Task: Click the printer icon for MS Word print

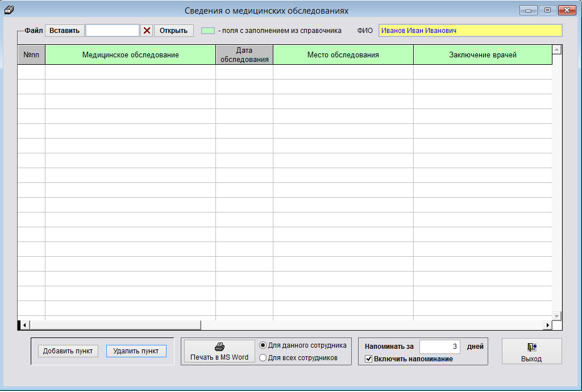Action: click(219, 347)
